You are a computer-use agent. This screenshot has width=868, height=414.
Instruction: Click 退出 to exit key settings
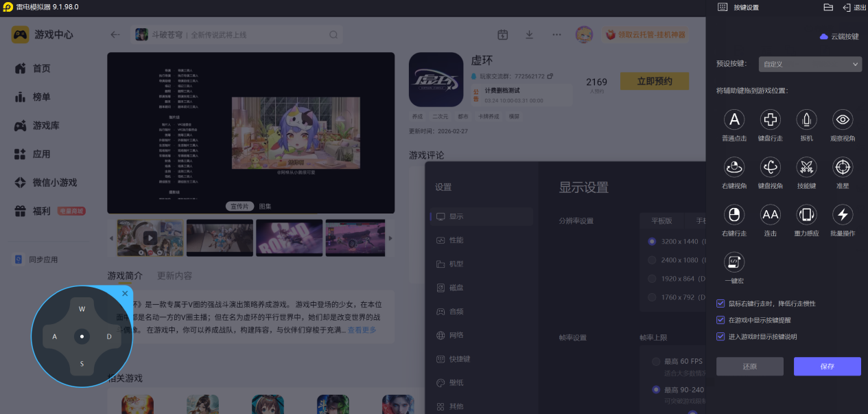click(x=854, y=7)
